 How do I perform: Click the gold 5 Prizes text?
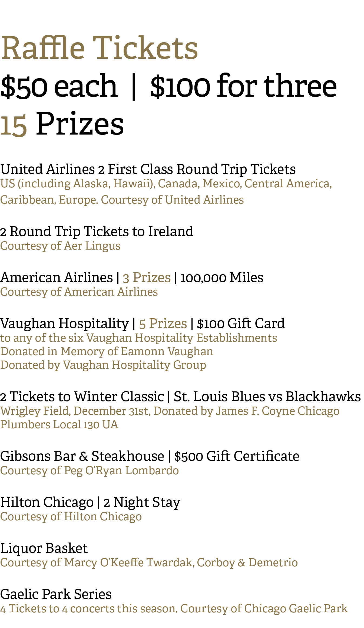tap(163, 324)
